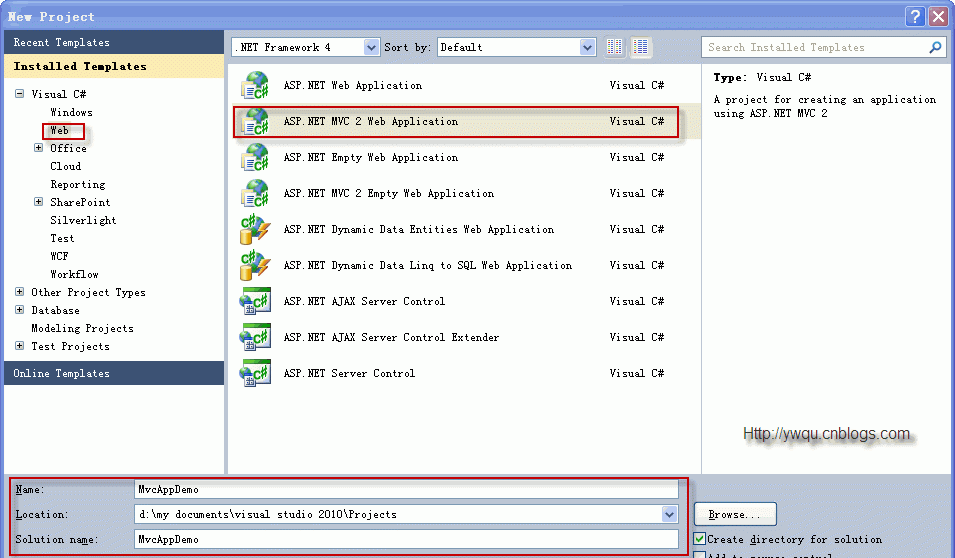Viewport: 955px width, 558px height.
Task: Select the Web category
Action: [59, 130]
